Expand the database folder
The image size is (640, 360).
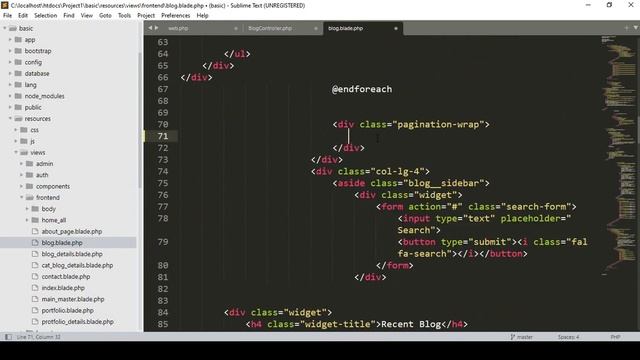tap(10, 73)
